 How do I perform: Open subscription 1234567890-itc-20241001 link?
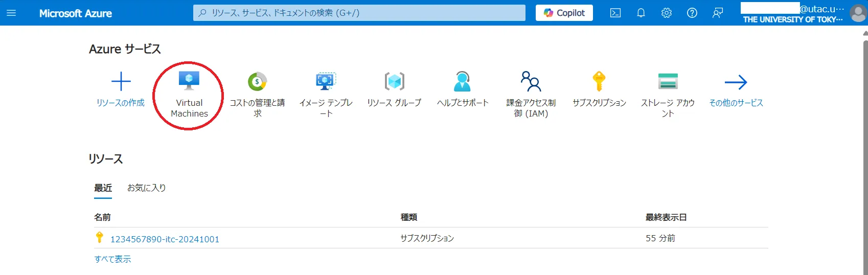click(165, 239)
